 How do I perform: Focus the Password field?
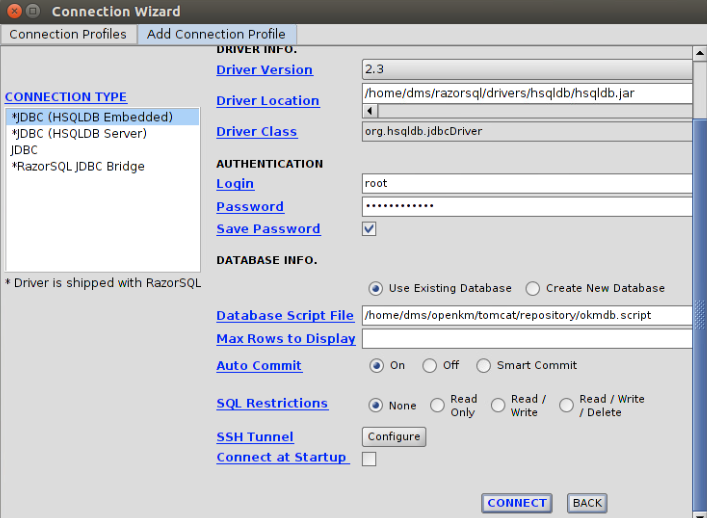point(526,206)
